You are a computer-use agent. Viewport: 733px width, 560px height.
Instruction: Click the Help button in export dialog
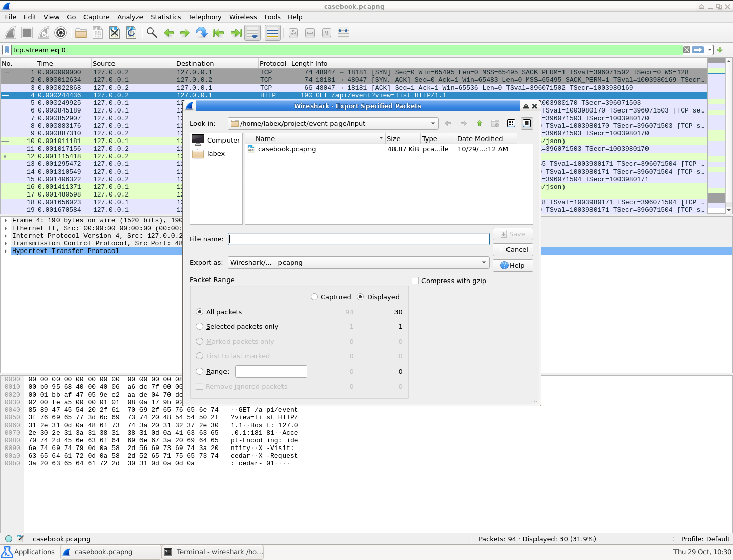(513, 265)
